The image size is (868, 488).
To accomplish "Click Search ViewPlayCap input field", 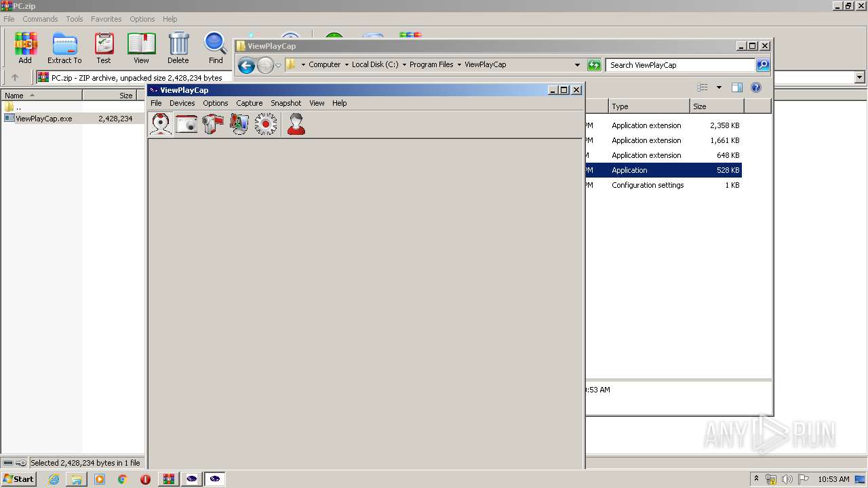I will (x=680, y=65).
